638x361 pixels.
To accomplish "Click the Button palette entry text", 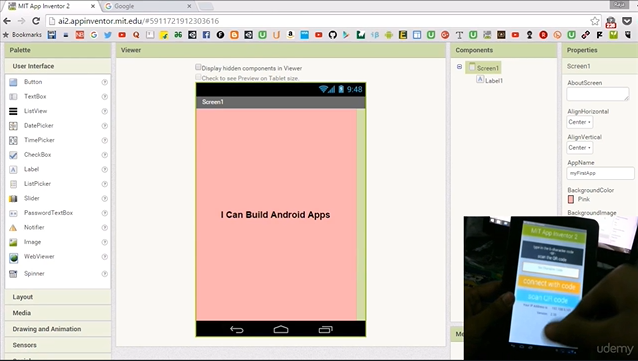I will [x=33, y=82].
